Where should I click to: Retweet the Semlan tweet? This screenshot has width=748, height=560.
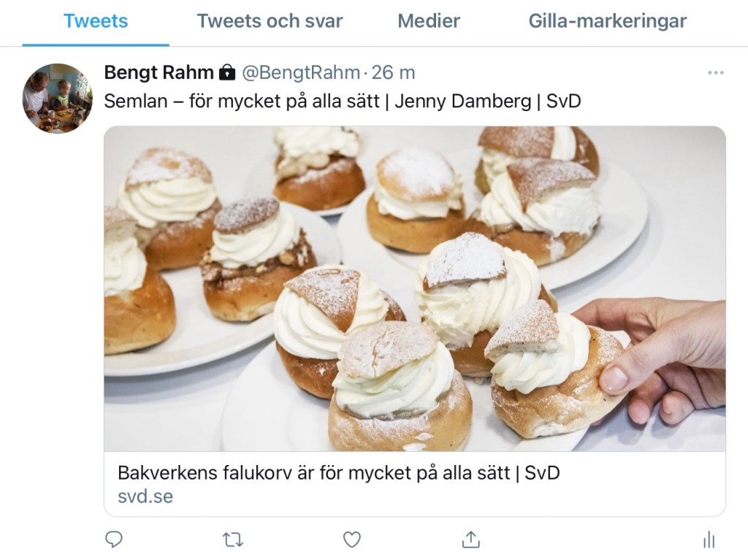pyautogui.click(x=232, y=540)
